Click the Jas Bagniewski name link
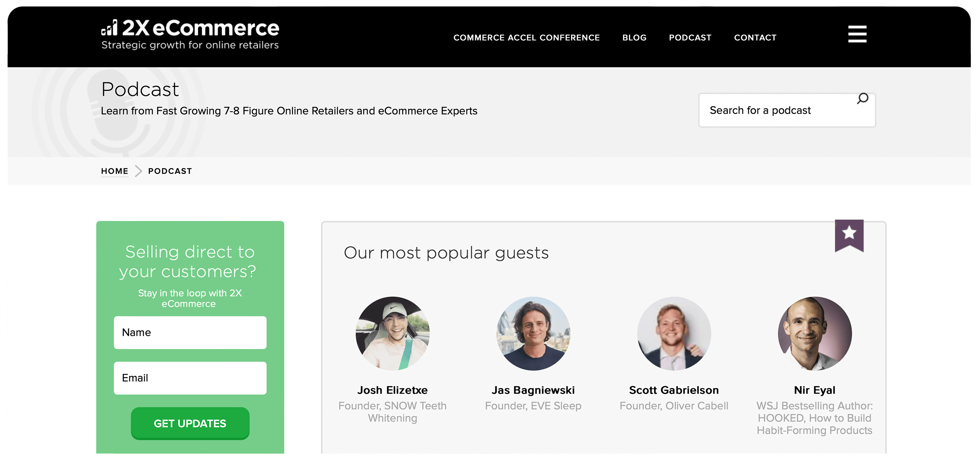The height and width of the screenshot is (459, 980). pos(534,390)
